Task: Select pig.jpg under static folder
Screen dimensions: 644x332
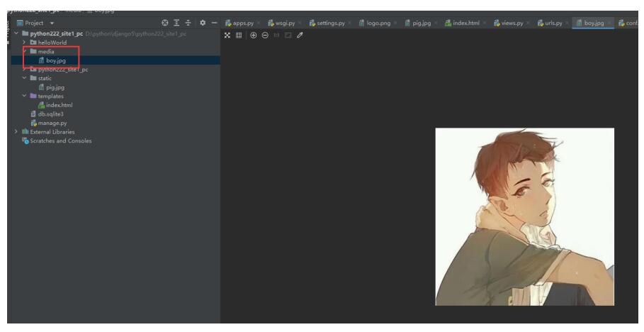Action: 55,87
